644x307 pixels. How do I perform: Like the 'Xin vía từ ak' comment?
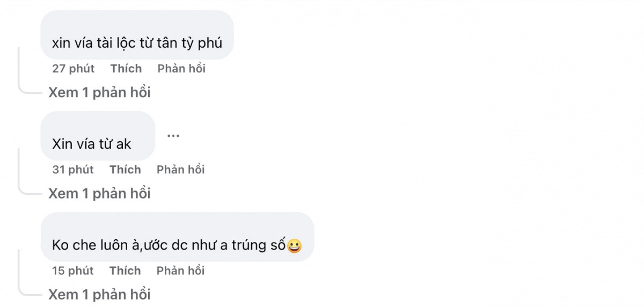(125, 170)
